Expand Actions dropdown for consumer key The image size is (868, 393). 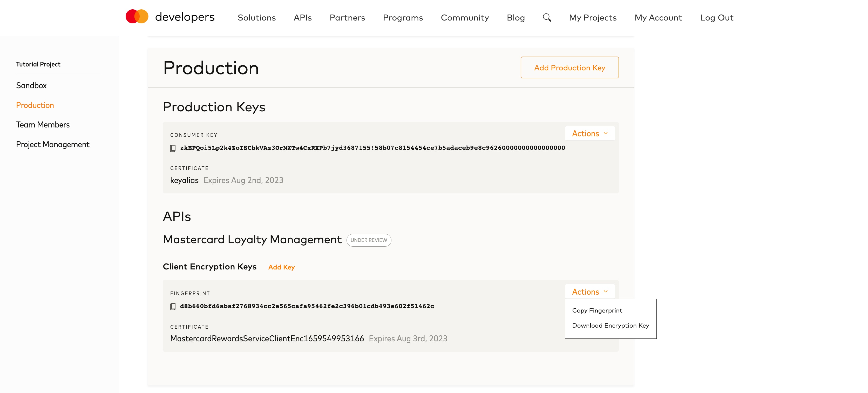[590, 133]
